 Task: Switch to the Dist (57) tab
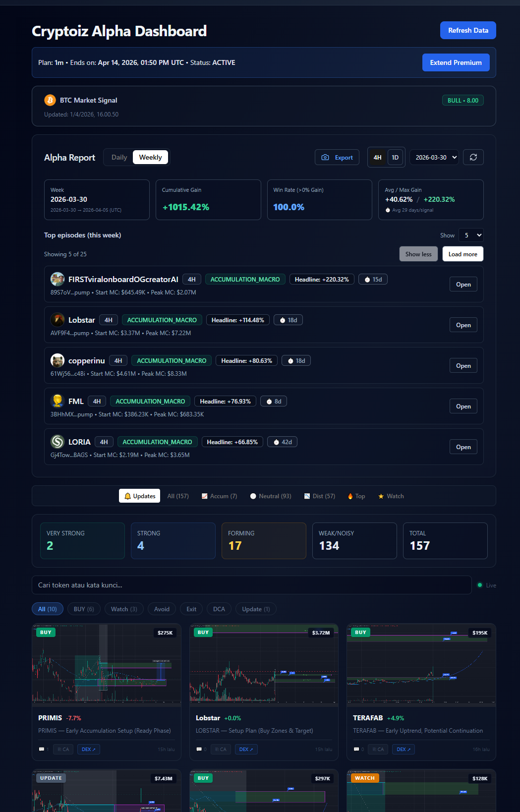coord(320,496)
